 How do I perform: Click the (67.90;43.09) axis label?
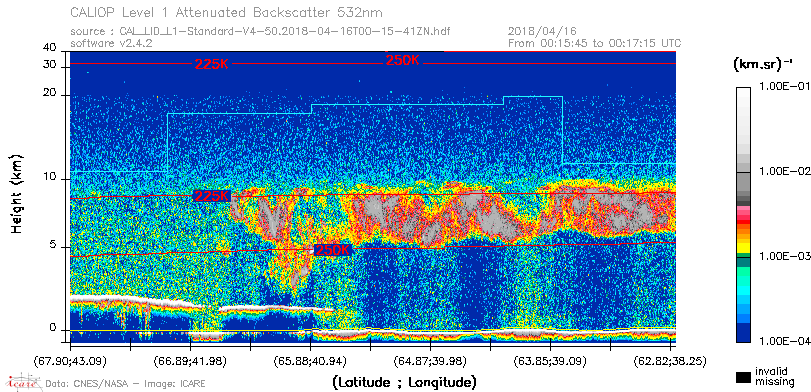71,359
